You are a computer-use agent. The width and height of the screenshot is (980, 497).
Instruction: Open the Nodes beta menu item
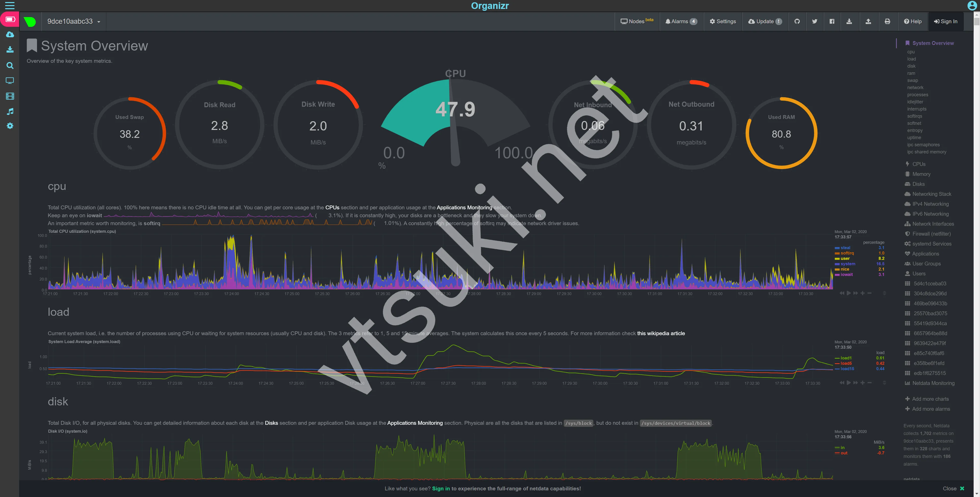637,21
